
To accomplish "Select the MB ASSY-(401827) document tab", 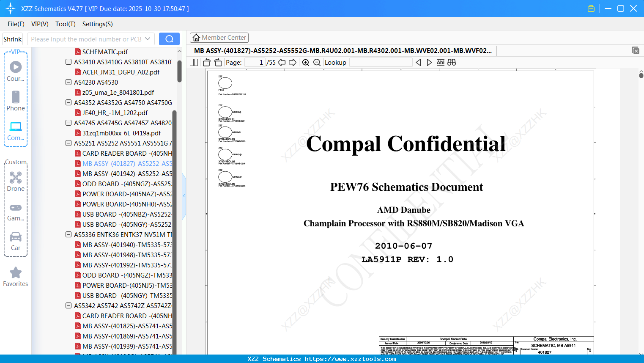I will tap(343, 51).
